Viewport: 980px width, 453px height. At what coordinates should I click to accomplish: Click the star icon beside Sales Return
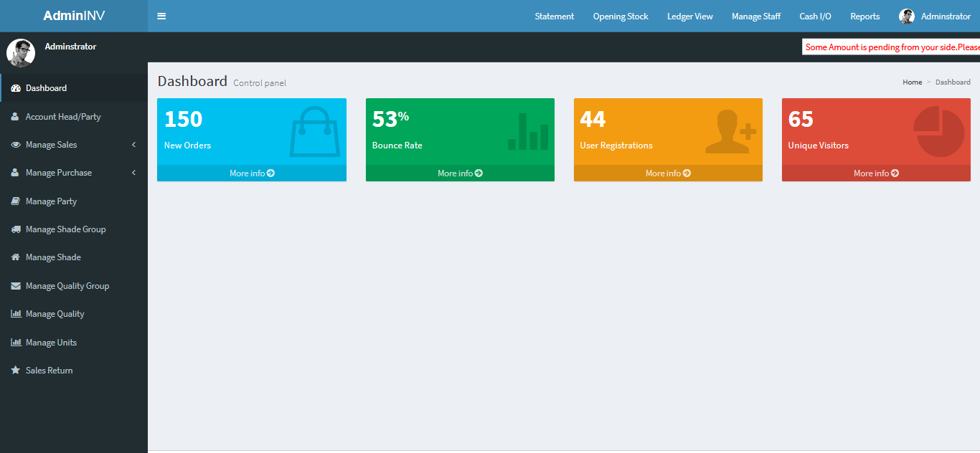coord(15,371)
